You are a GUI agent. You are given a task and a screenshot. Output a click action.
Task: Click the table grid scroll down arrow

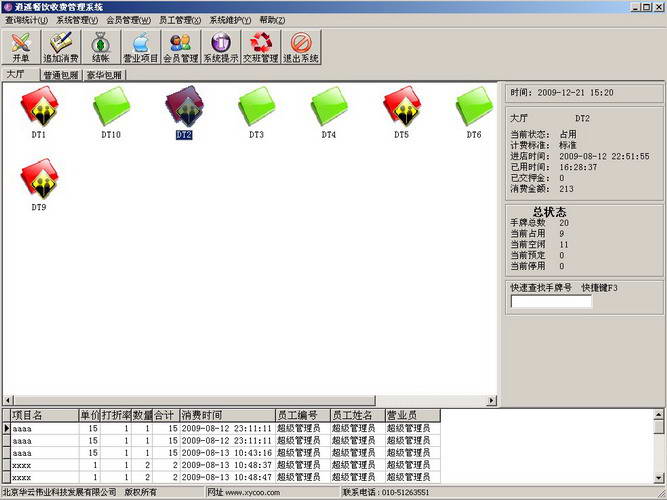[x=658, y=477]
